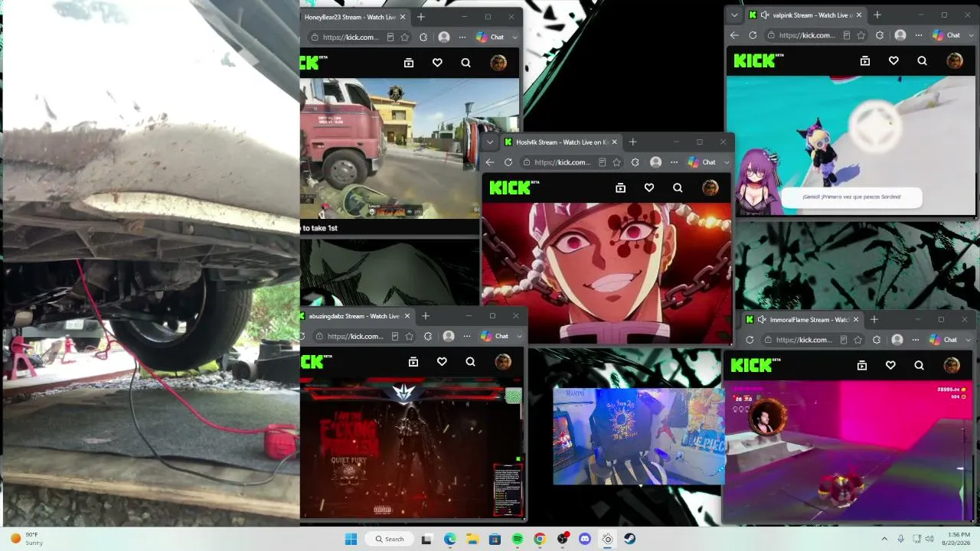Click Copilot Chat in Hosh4k window
The image size is (980, 551).
coord(702,162)
